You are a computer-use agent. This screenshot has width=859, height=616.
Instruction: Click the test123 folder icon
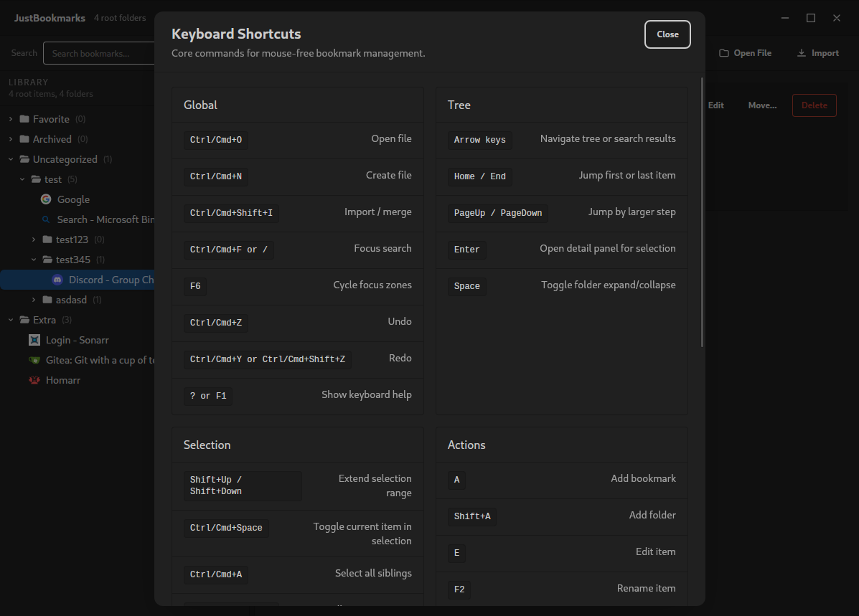(47, 240)
